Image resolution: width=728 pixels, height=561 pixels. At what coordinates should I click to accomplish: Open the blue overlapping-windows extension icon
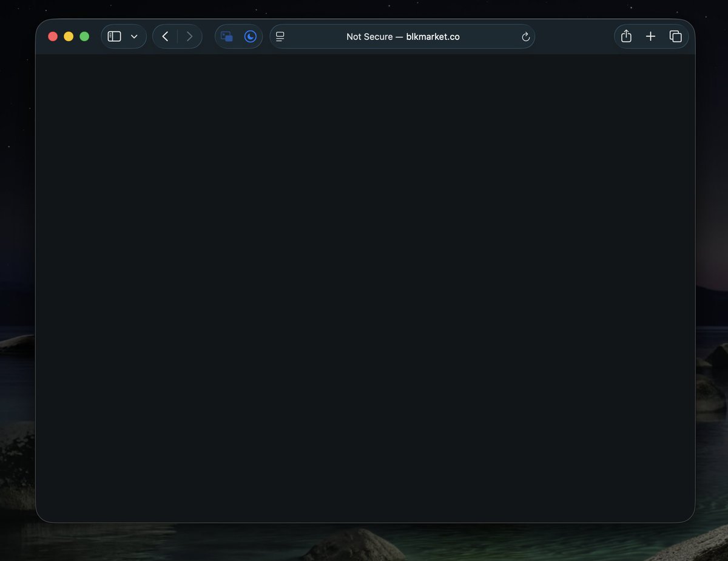227,36
